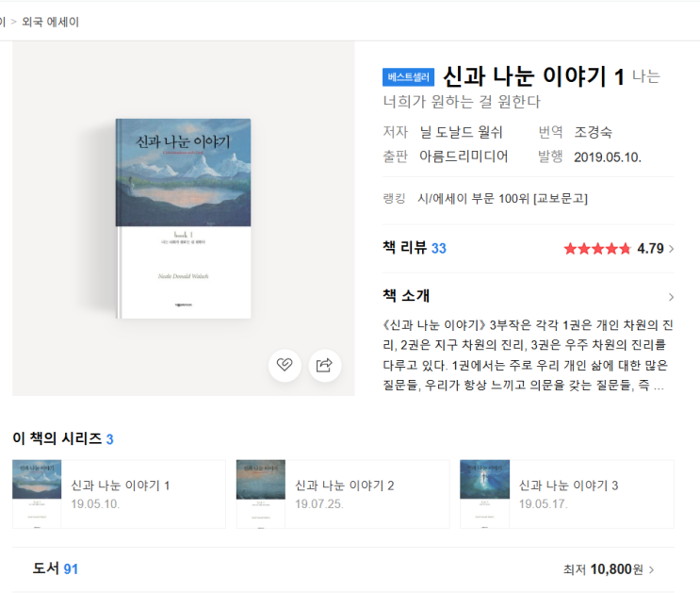Image resolution: width=700 pixels, height=593 pixels.
Task: Click publication date 2019.05.10.
Action: (x=608, y=157)
